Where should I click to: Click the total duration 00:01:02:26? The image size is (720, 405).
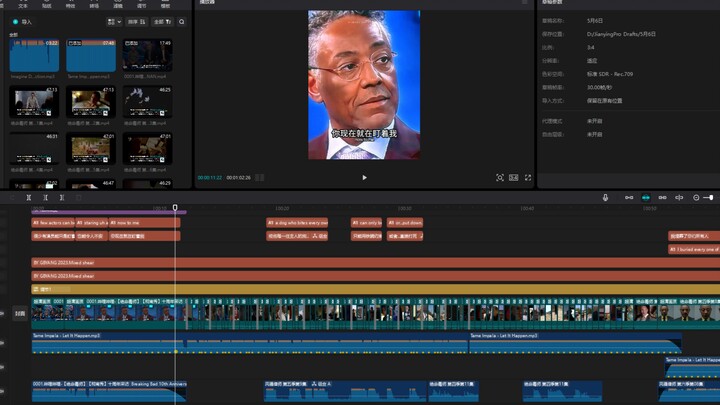[x=238, y=178]
